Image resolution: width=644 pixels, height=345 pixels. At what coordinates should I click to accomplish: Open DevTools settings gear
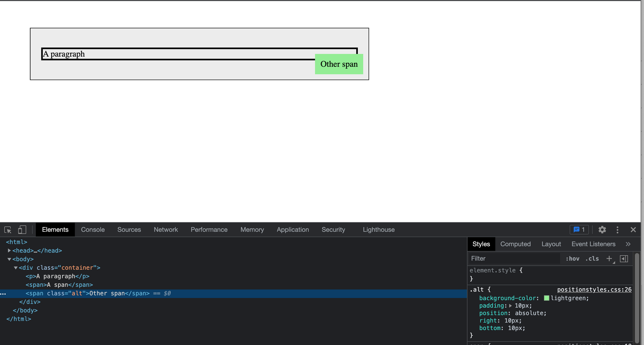click(602, 230)
